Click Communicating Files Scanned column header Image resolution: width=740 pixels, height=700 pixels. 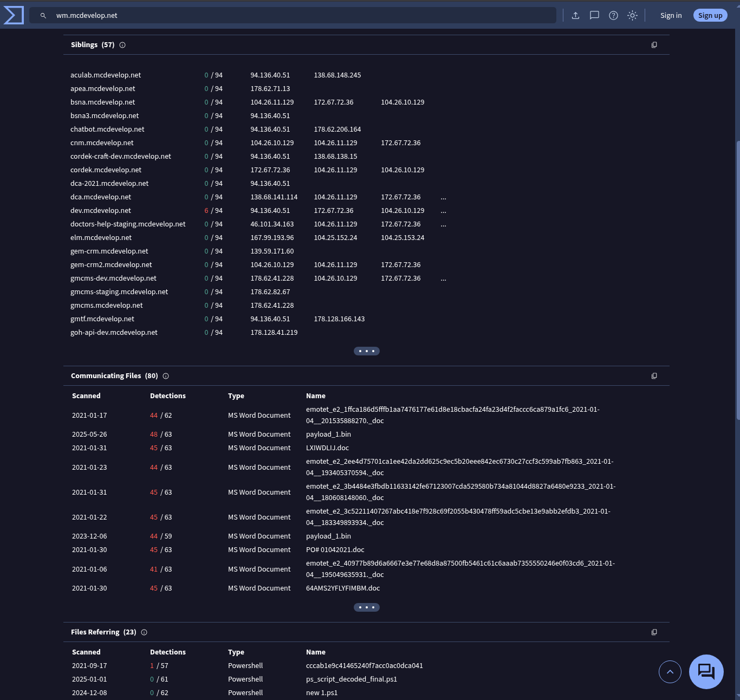pos(86,396)
